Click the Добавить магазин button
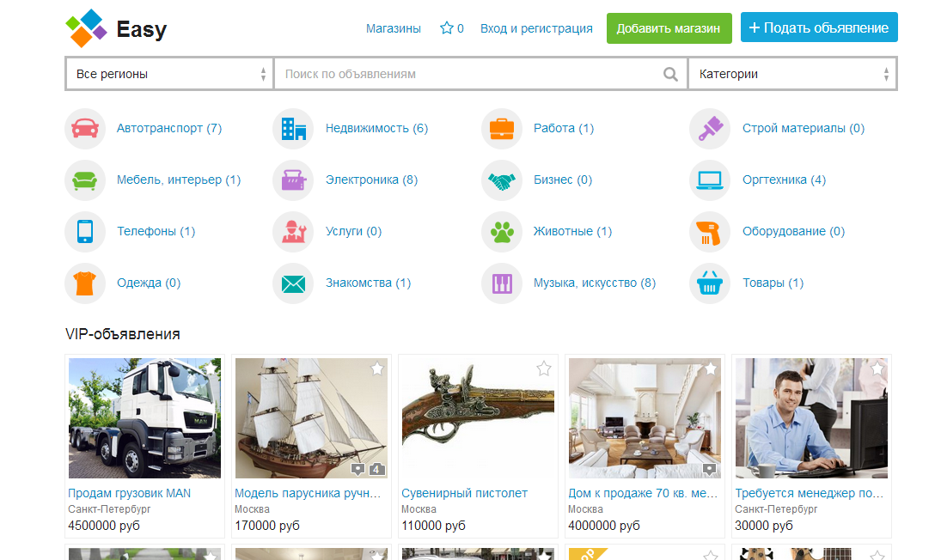935x560 pixels. pyautogui.click(x=669, y=28)
